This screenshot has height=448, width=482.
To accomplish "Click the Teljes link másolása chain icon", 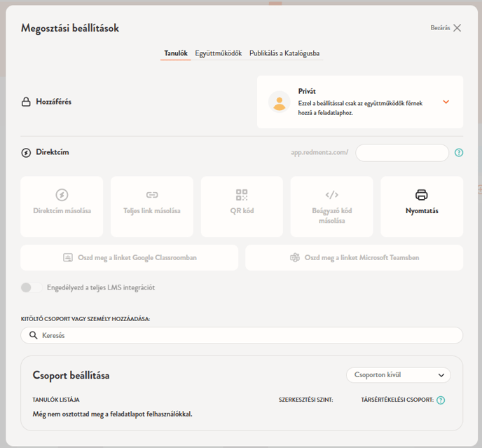I will (x=152, y=195).
